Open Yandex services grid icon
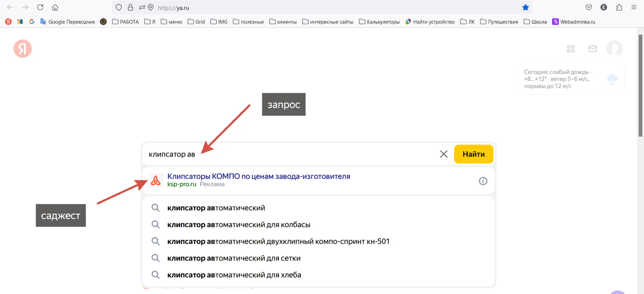The width and height of the screenshot is (644, 294). tap(571, 49)
